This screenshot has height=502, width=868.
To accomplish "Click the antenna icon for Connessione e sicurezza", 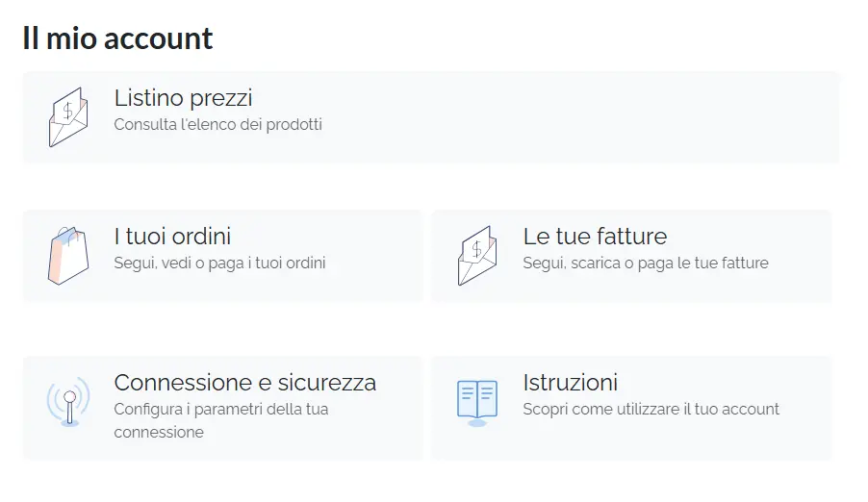I will click(68, 402).
